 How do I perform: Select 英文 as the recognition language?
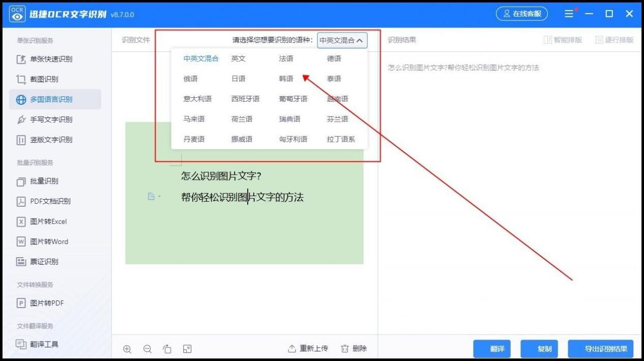239,58
